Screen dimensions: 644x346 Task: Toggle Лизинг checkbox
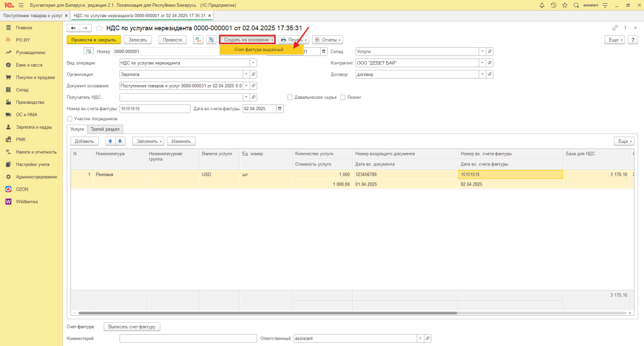[343, 98]
